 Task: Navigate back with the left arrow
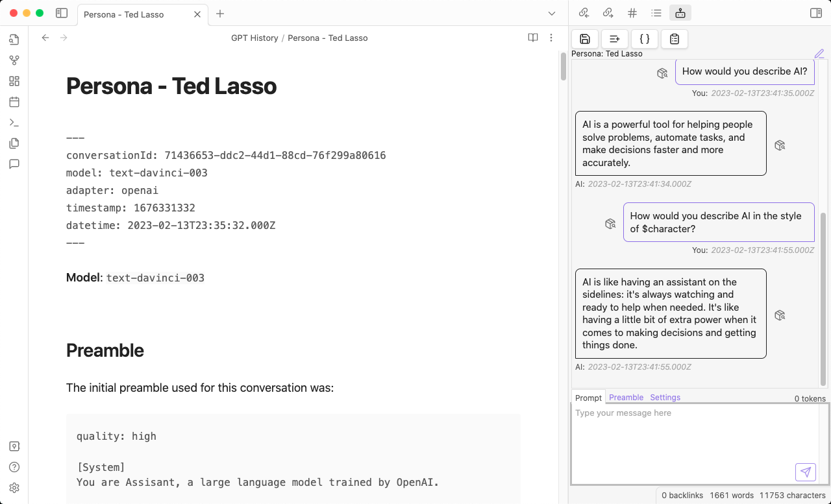tap(45, 38)
